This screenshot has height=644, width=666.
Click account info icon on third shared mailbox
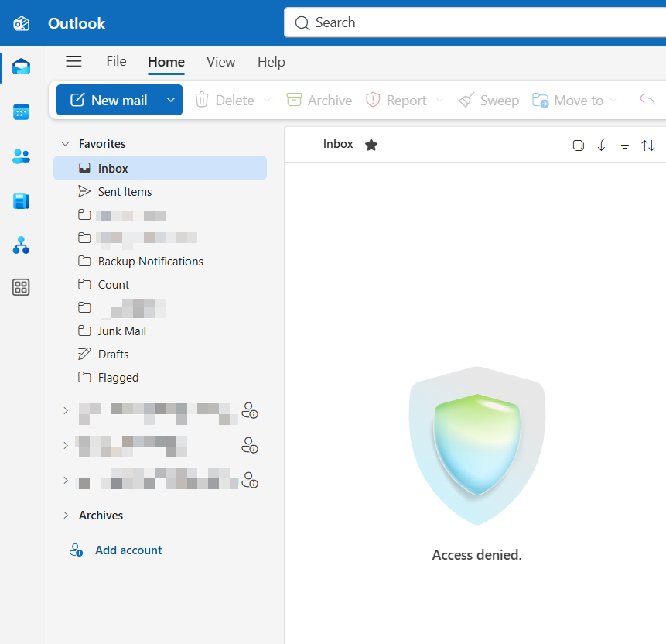[x=250, y=481]
